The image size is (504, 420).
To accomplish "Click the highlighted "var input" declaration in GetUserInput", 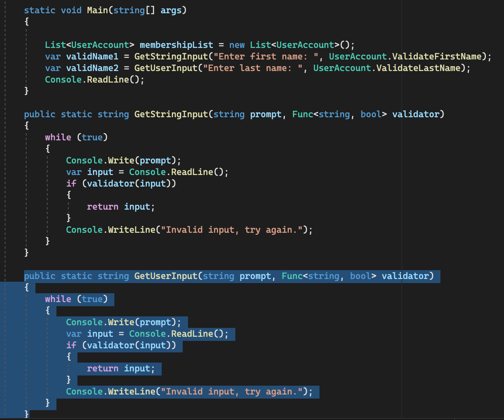I will 89,334.
